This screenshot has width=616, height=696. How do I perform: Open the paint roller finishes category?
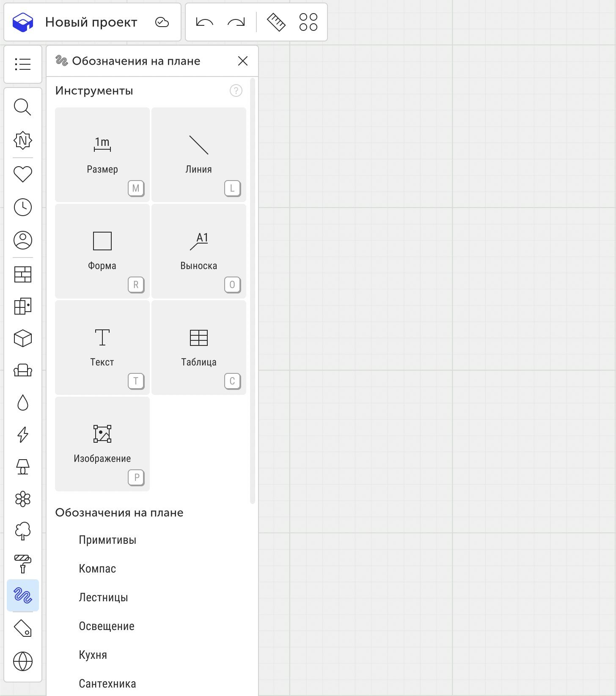23,564
